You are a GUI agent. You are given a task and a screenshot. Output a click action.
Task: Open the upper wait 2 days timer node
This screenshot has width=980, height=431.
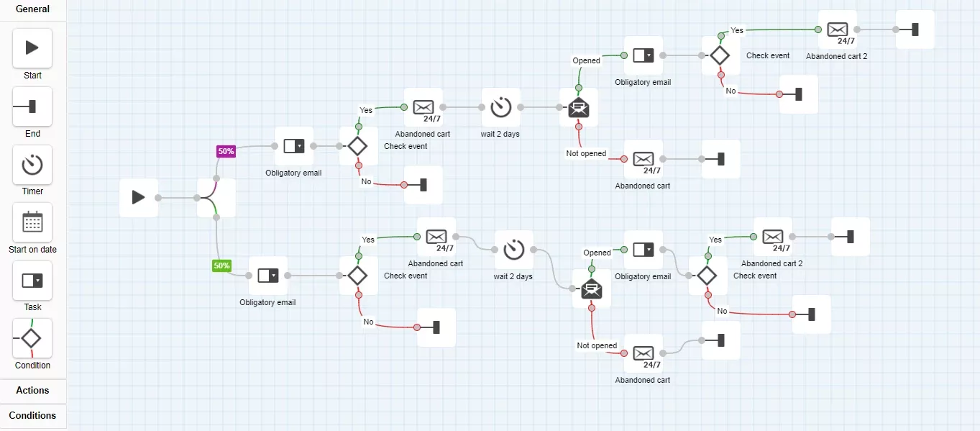tap(500, 107)
